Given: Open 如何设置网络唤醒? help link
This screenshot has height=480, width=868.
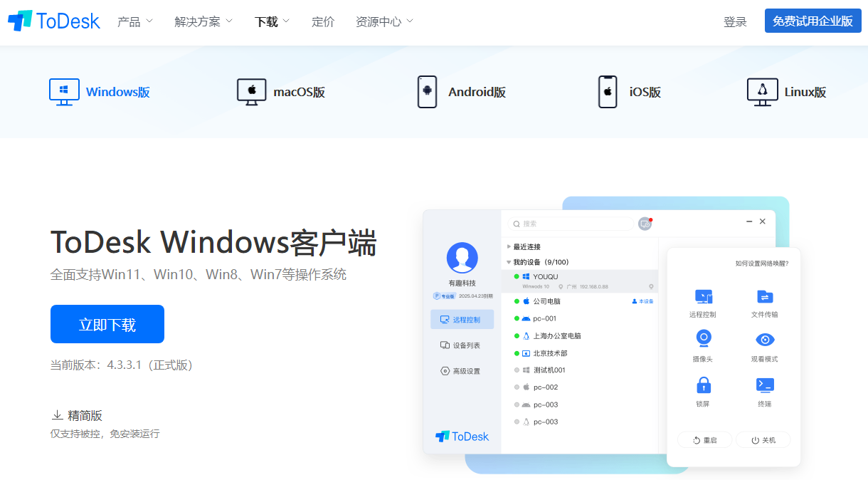Looking at the screenshot, I should coord(762,264).
